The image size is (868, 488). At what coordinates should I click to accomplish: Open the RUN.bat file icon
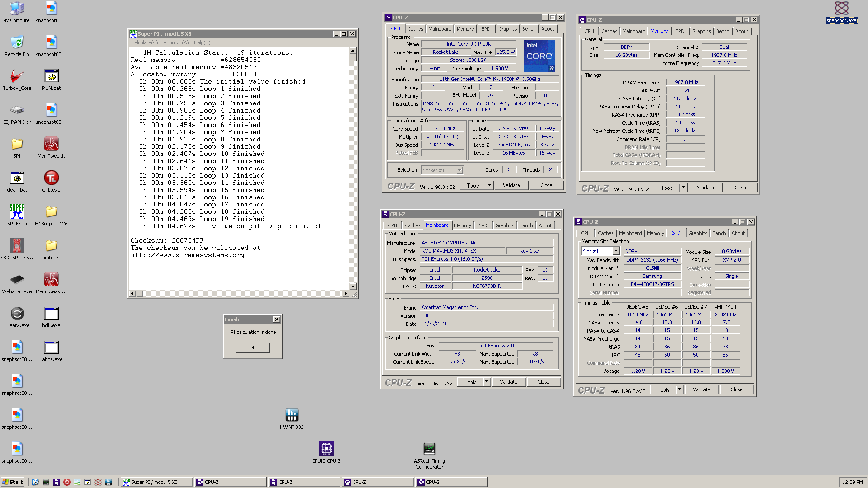(51, 80)
